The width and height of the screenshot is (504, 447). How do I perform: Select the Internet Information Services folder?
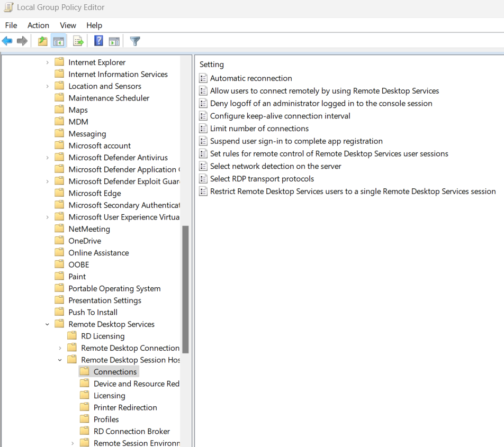tap(118, 74)
